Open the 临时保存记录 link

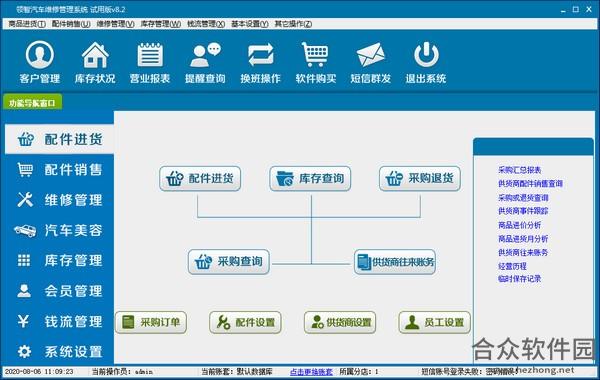[520, 279]
